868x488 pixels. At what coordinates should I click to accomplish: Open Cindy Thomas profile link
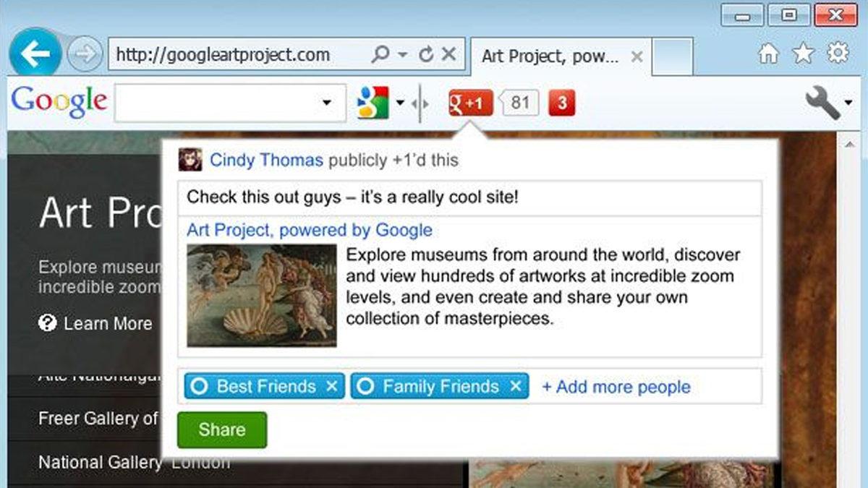[x=266, y=160]
